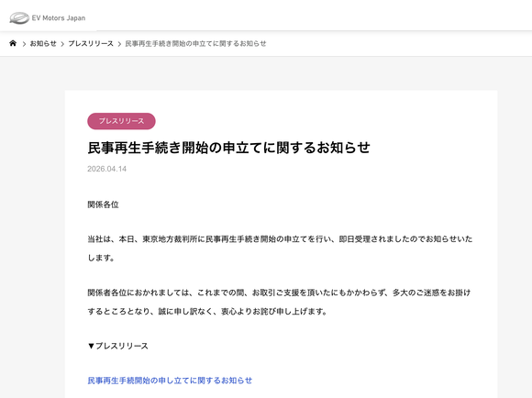Click paragraph beginning 関係者各位におかれましては
532x398 pixels.
[279, 302]
